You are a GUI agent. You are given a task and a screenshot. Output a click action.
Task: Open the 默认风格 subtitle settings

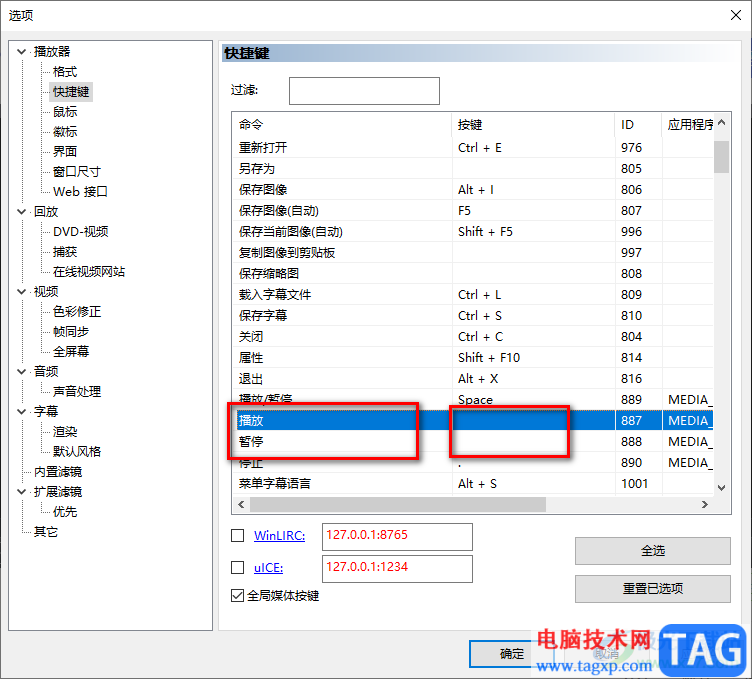point(77,452)
